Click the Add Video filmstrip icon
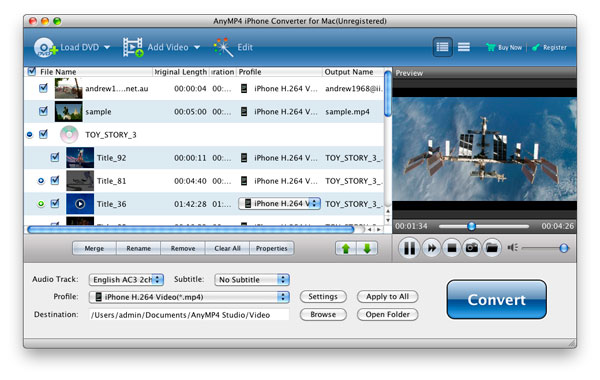Image resolution: width=600 pixels, height=380 pixels. [133, 47]
